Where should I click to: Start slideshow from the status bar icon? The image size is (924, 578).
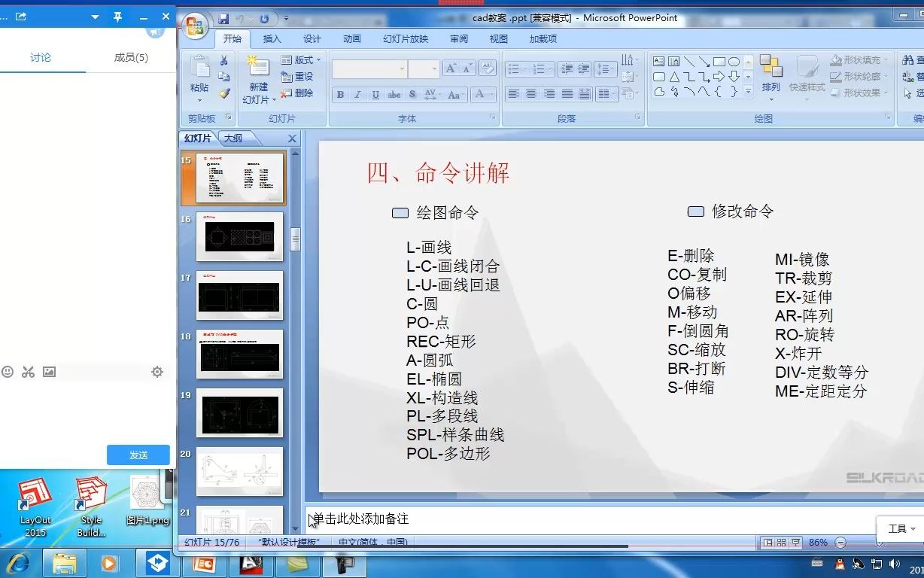tap(795, 541)
